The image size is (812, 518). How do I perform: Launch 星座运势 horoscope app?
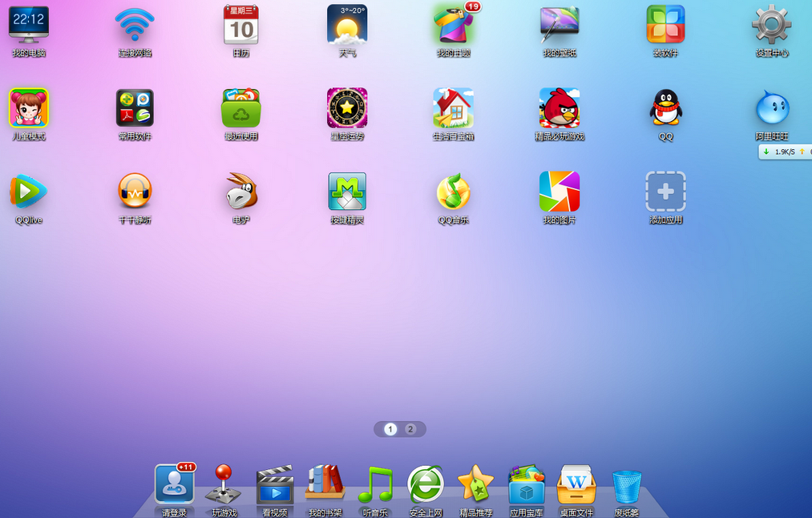[347, 107]
